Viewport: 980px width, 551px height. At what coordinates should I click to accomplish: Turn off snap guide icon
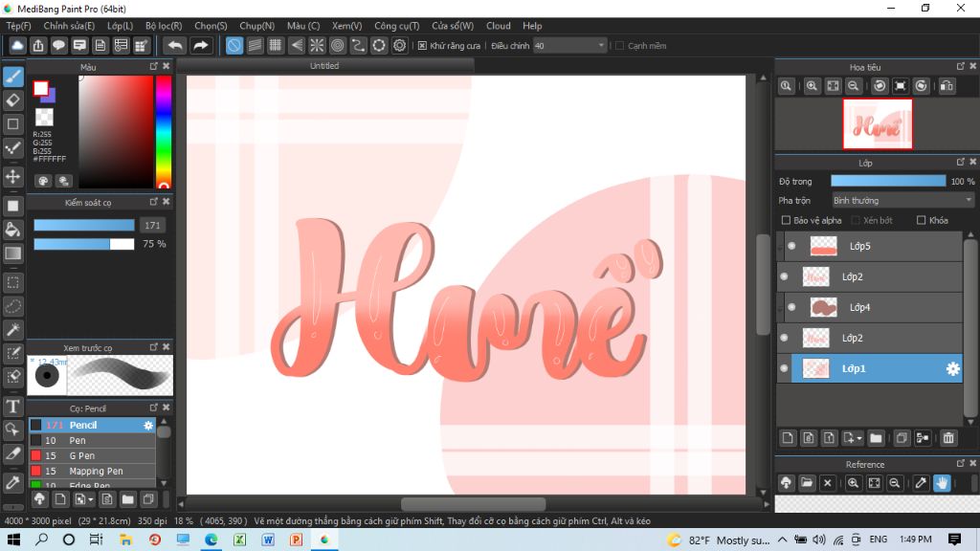pos(234,46)
